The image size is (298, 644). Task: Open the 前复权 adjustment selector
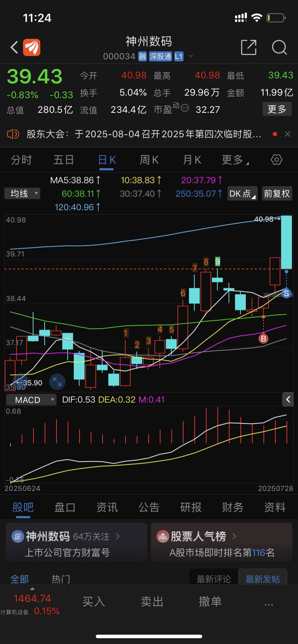pyautogui.click(x=277, y=194)
